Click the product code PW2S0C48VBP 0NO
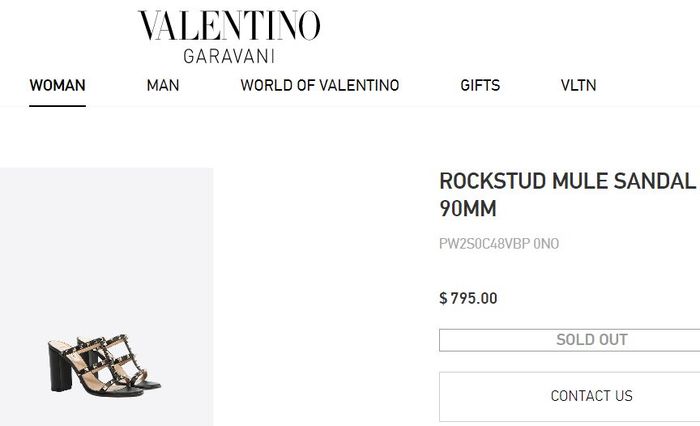This screenshot has width=700, height=426. coord(499,244)
